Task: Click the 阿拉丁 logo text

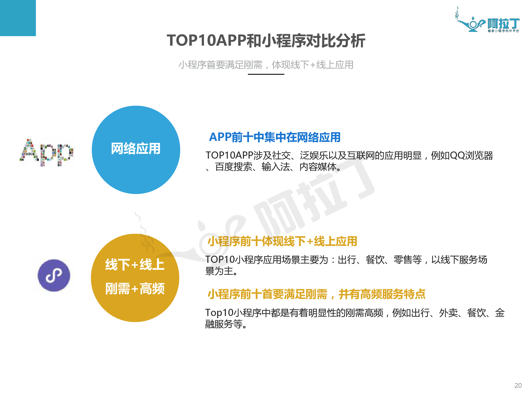Action: click(x=503, y=24)
